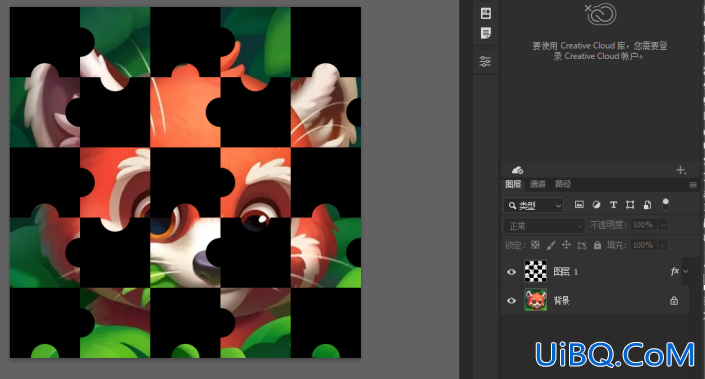Lock all attributes with padlock icon
Screen dimensions: 705x379
pyautogui.click(x=597, y=245)
